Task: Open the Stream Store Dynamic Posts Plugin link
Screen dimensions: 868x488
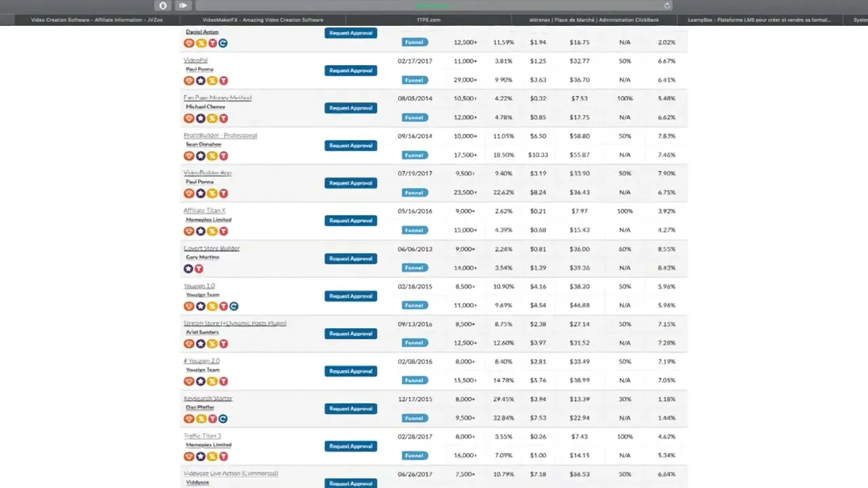Action: (x=235, y=323)
